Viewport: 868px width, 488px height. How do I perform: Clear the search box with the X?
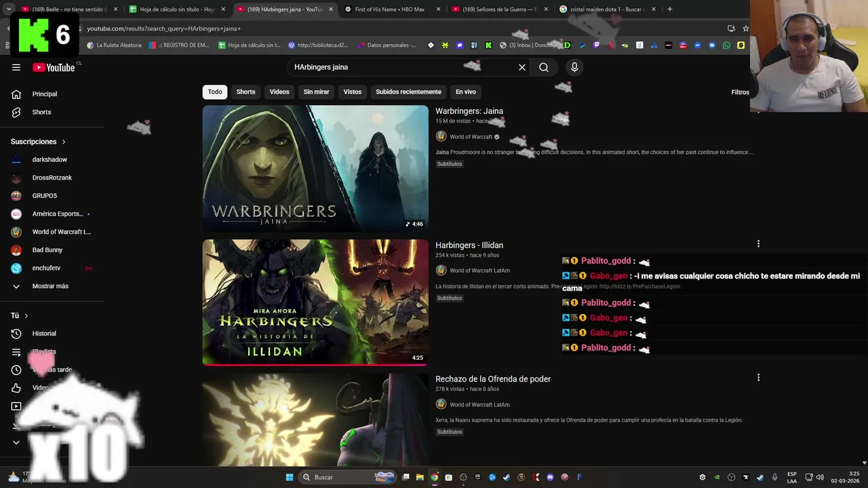pyautogui.click(x=522, y=67)
